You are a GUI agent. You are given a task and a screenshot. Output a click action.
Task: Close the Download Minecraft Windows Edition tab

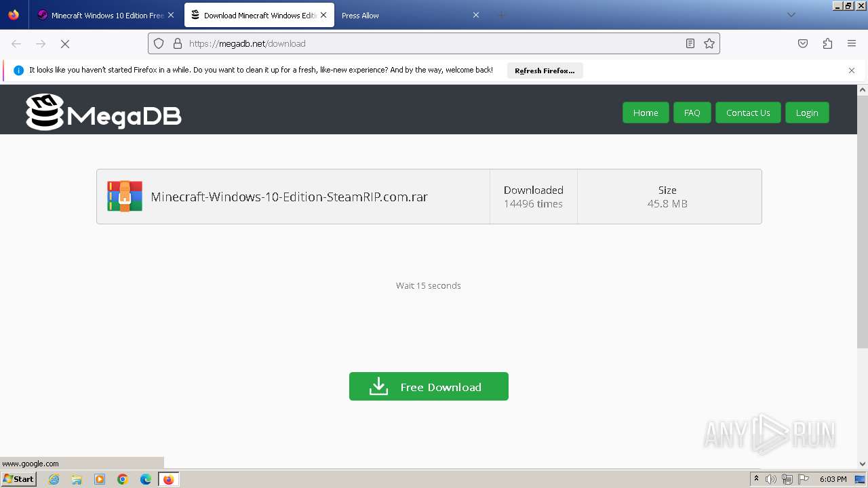(323, 15)
